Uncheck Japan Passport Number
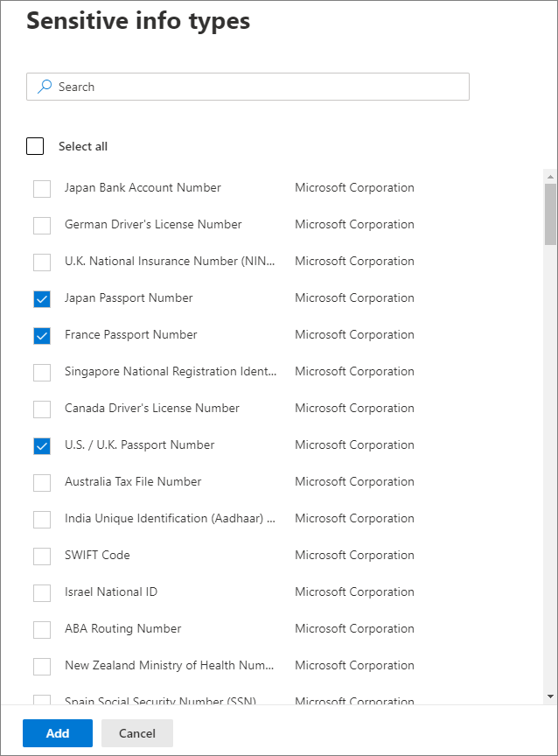Screen dimensions: 558x756 (41, 298)
